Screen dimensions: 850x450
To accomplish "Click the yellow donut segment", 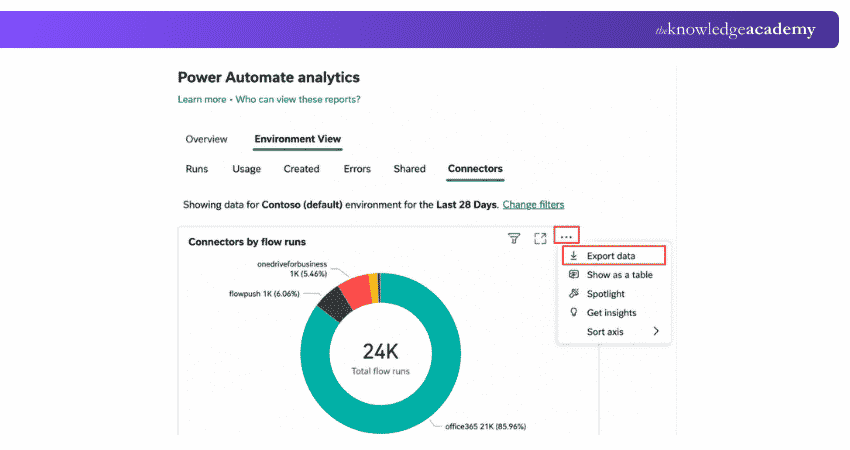I will tap(374, 287).
